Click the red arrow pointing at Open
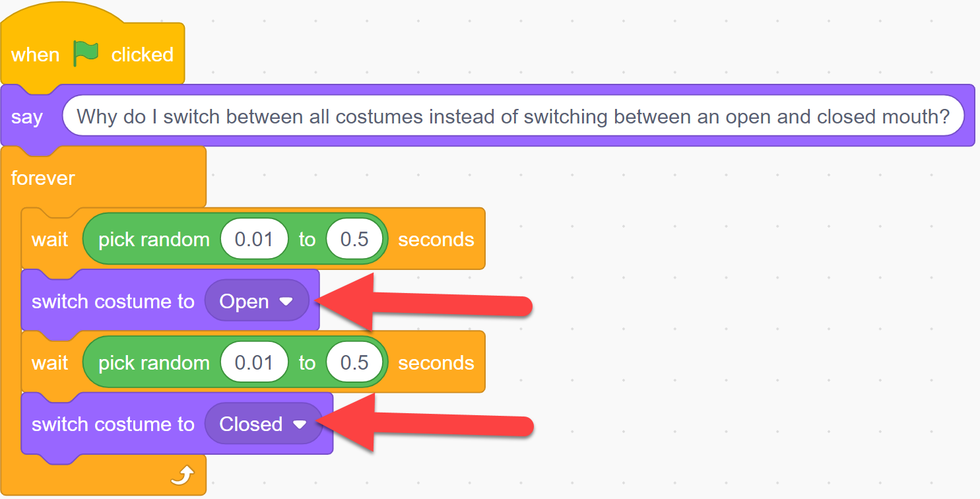Viewport: 980px width, 499px height. [x=426, y=303]
